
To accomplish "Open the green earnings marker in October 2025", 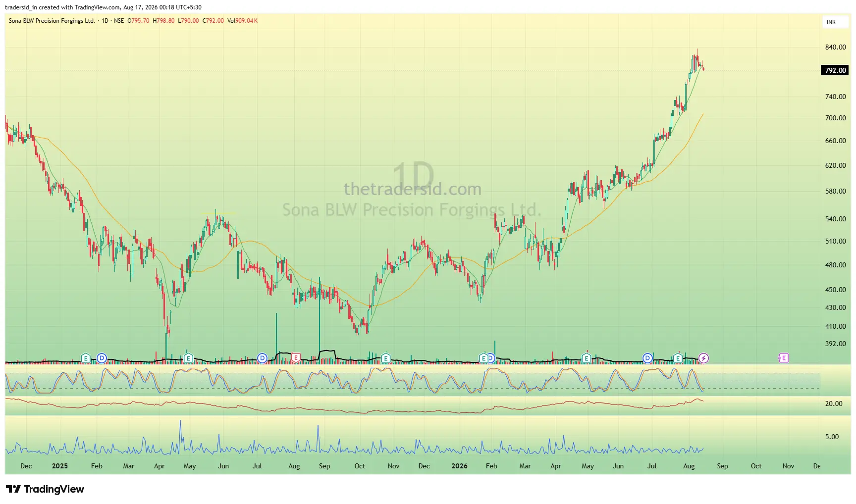I will [385, 358].
